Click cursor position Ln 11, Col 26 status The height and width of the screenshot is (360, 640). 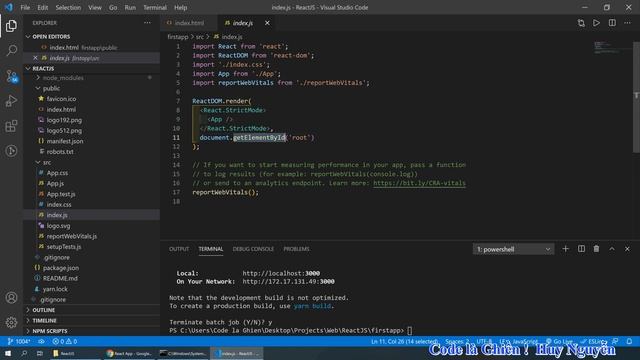404,341
